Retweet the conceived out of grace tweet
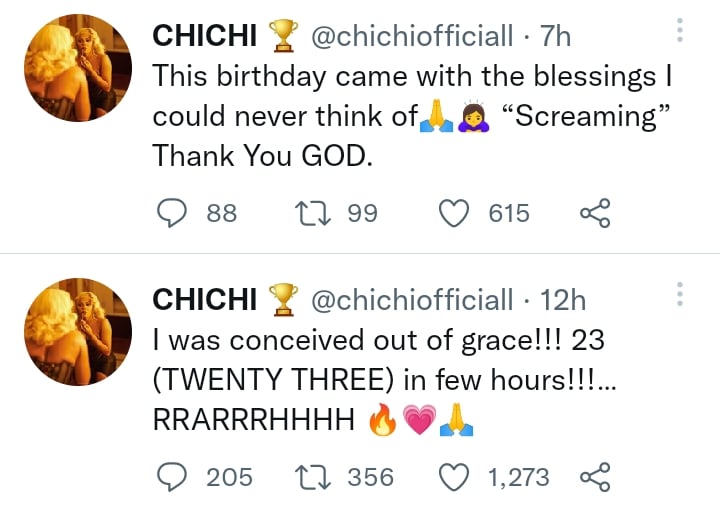Screen dimensions: 720x514 tap(316, 477)
